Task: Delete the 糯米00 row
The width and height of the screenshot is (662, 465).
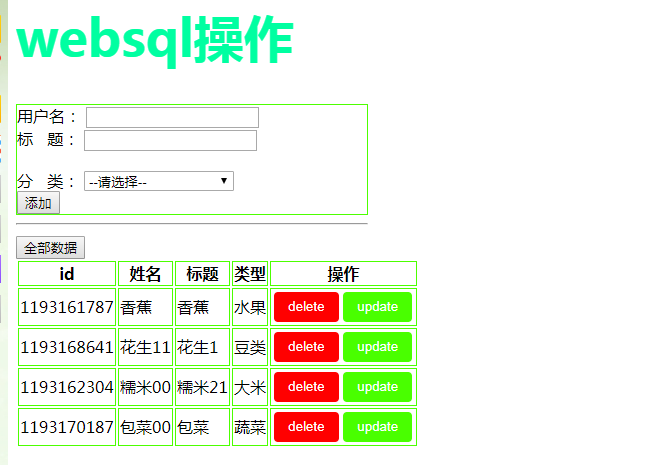Action: click(306, 387)
